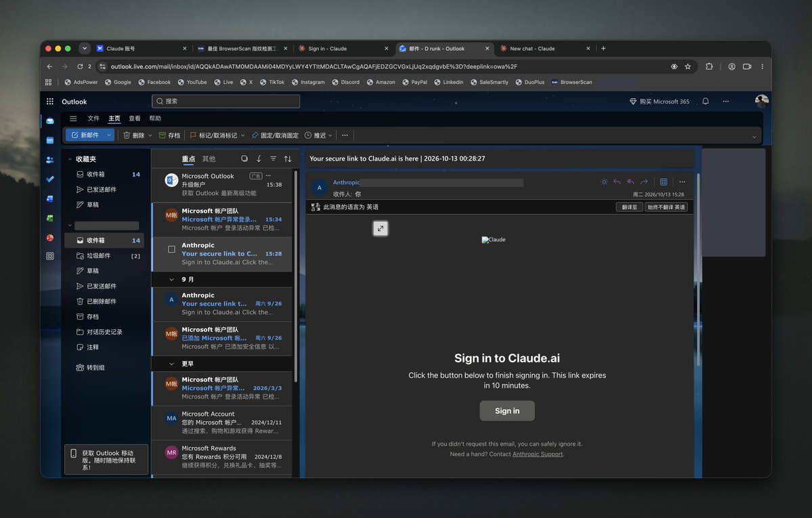Click the expand image icon in email body

click(381, 228)
